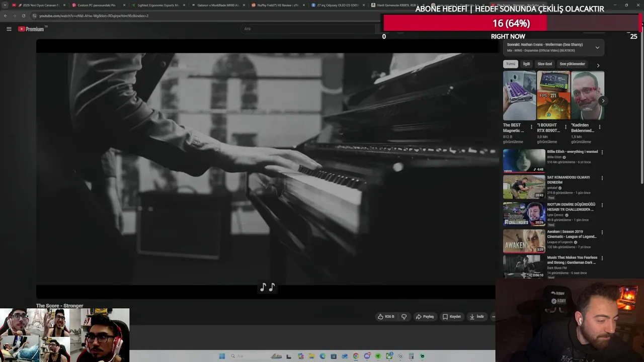Switch to Gateron x MonkBlade MK60 tab
The width and height of the screenshot is (644, 362).
point(217,5)
